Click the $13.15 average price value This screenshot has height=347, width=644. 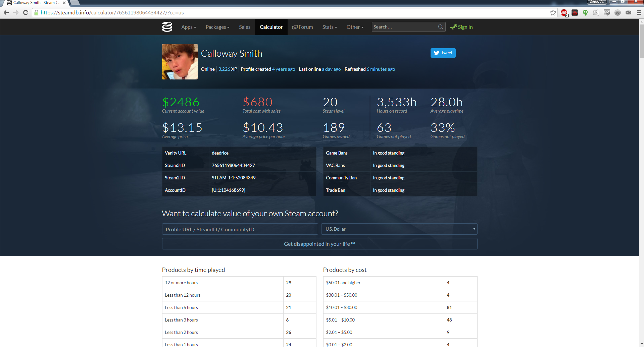point(182,127)
